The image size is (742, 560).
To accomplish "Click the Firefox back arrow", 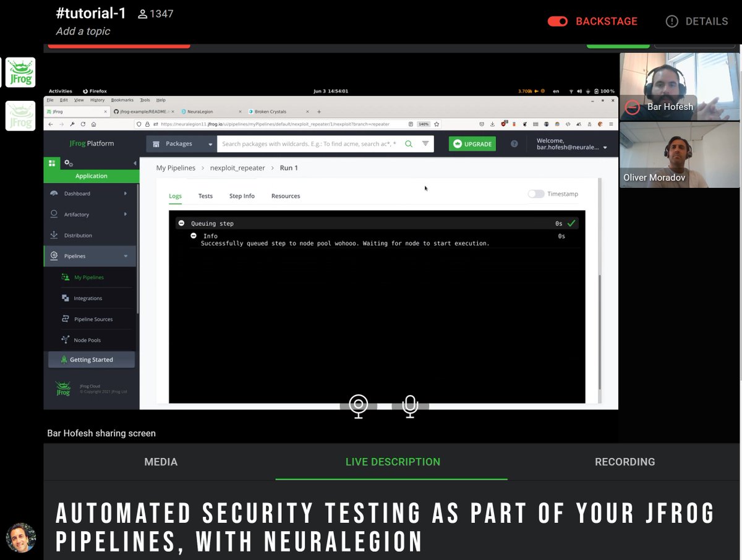I will click(x=51, y=124).
